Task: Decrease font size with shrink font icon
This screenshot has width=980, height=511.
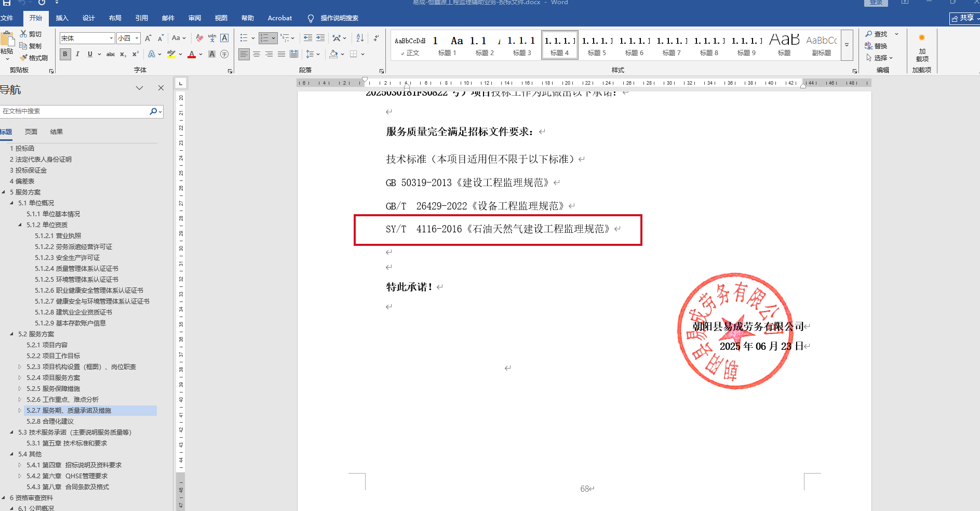Action: [x=160, y=38]
